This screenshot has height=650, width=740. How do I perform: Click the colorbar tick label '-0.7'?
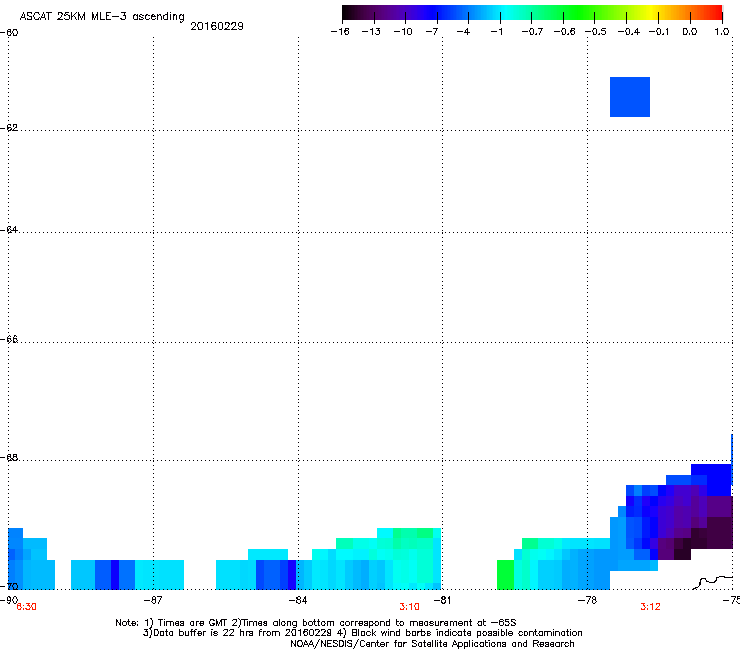click(x=532, y=32)
